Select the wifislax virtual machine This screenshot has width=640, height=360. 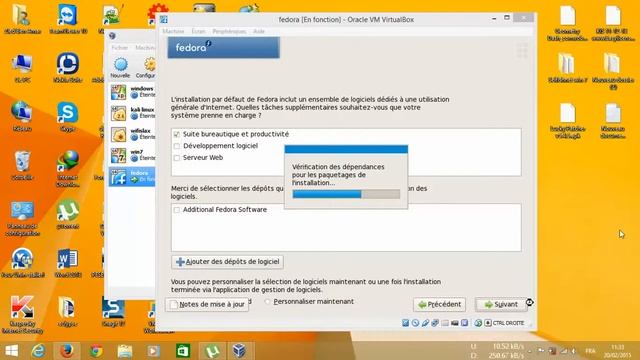click(x=132, y=134)
